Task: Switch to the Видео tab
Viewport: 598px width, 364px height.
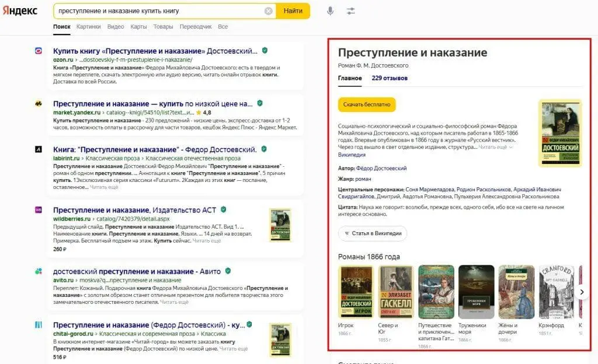Action: (116, 27)
